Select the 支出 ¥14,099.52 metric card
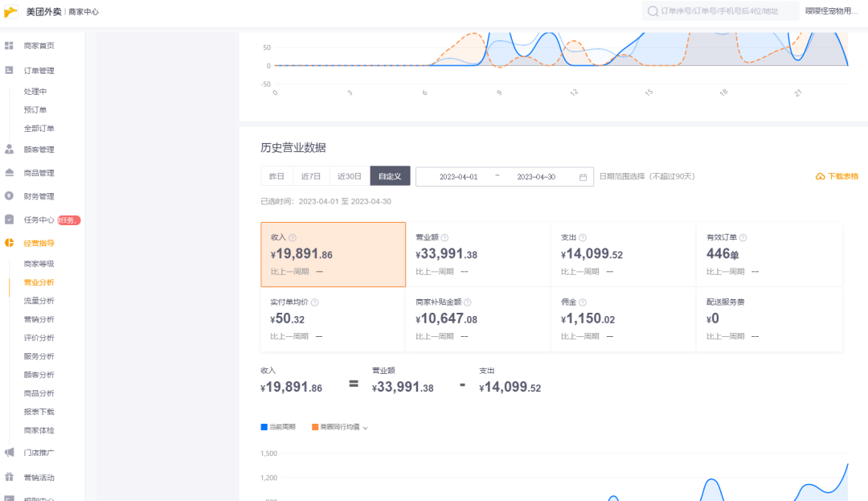Screen dimensions: 868x501 coord(624,255)
